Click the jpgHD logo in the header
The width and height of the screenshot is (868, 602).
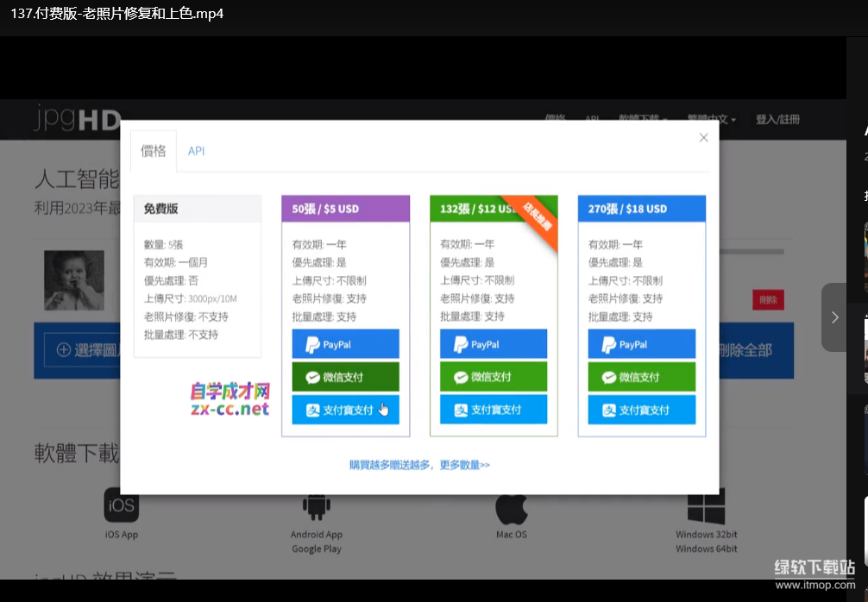78,118
